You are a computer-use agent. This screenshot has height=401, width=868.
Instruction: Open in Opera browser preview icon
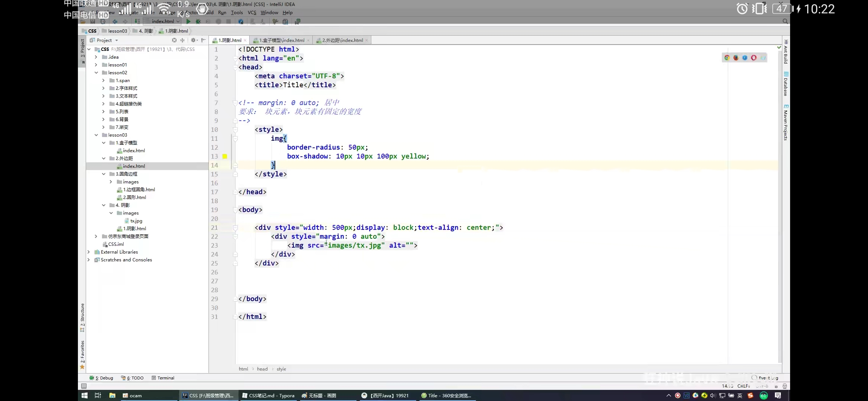click(x=754, y=58)
